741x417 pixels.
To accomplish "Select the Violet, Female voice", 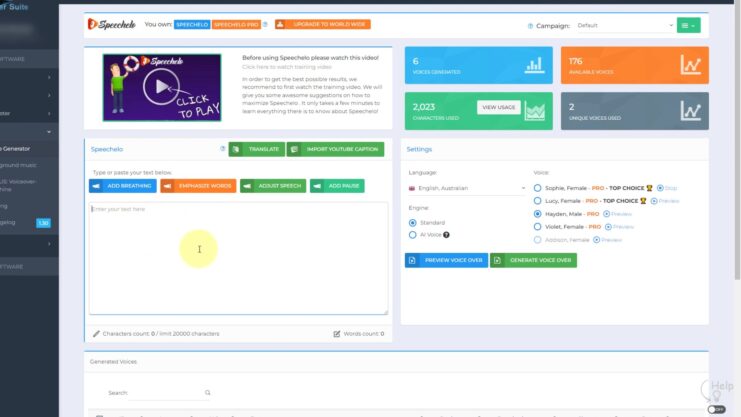I will point(537,227).
